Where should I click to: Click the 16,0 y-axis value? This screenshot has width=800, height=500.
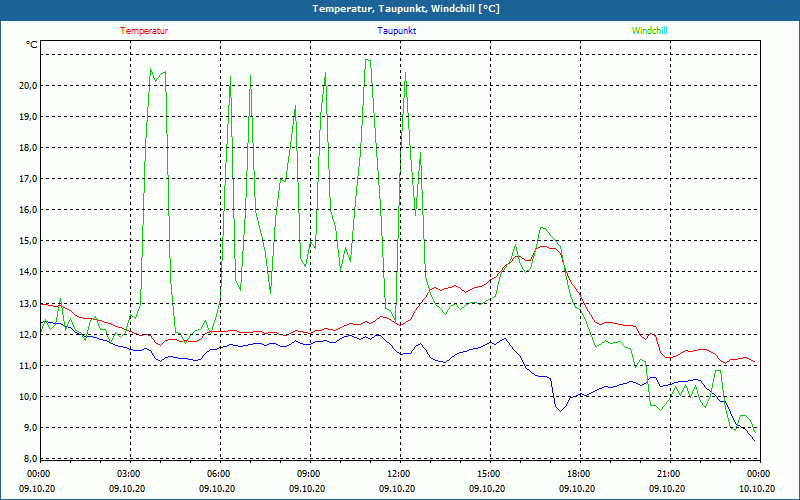point(28,210)
